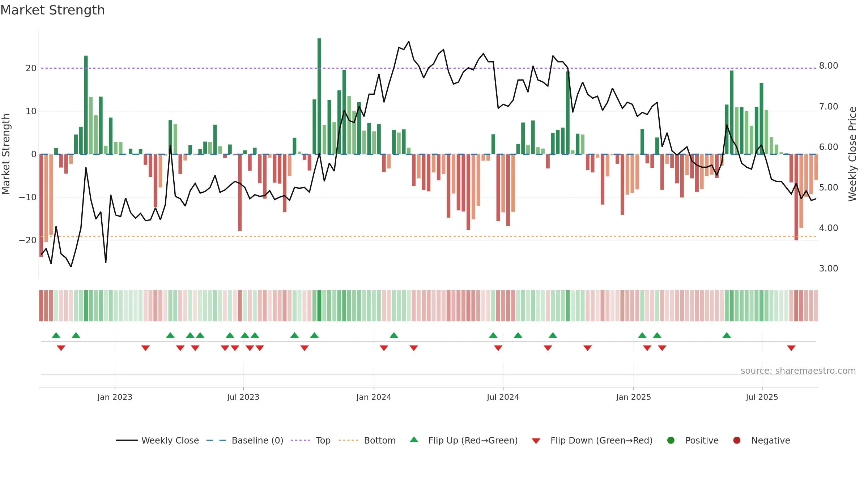Click the first flip-down marker at far left

pos(61,348)
